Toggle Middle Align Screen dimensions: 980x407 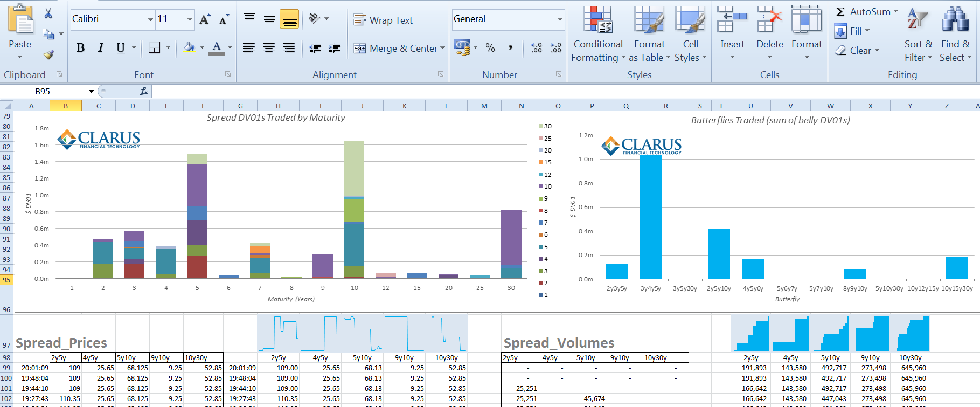[x=269, y=19]
